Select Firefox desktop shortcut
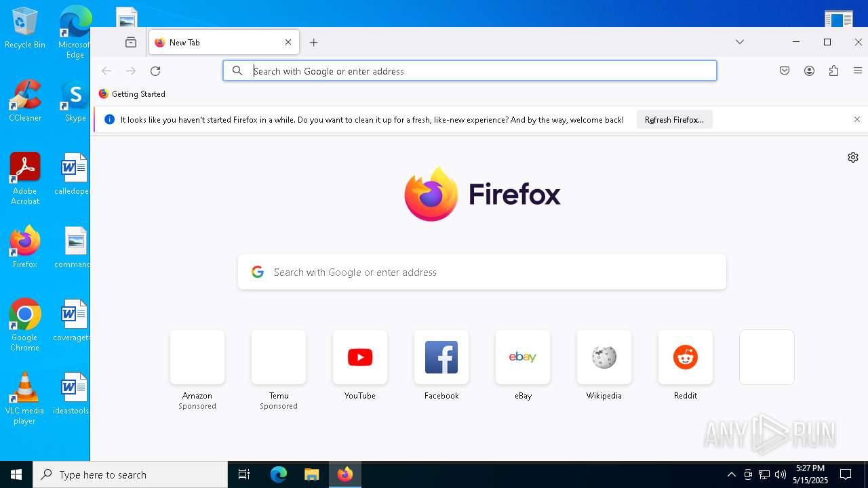The image size is (868, 488). [x=25, y=247]
